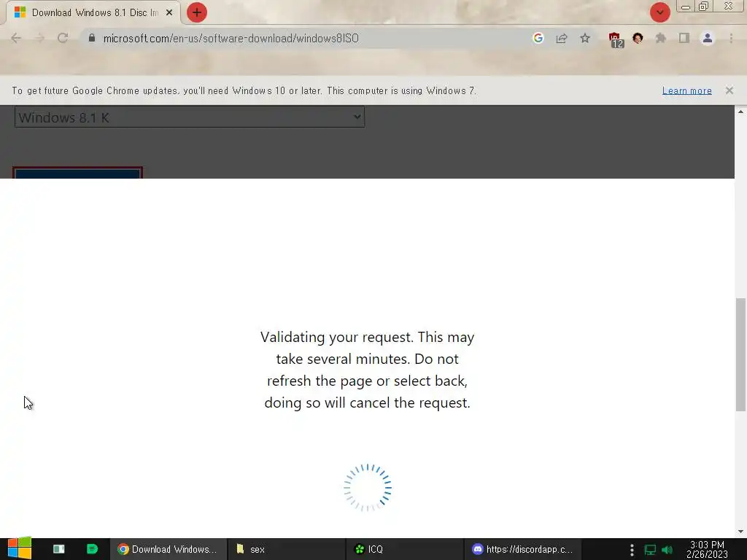Toggle the browser side panel
The width and height of the screenshot is (747, 560).
(x=684, y=38)
